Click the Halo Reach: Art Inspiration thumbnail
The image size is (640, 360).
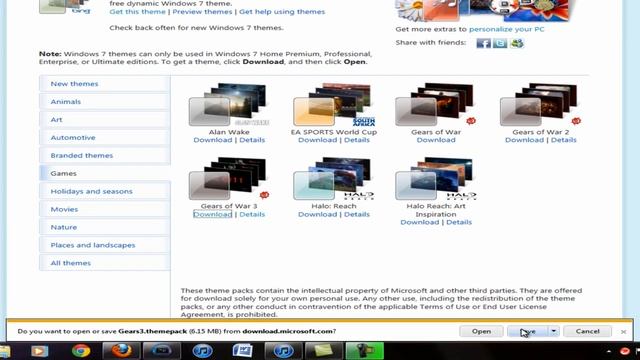(436, 178)
